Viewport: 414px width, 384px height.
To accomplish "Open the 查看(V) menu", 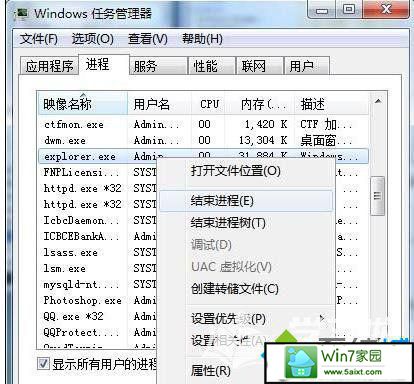I will click(148, 39).
